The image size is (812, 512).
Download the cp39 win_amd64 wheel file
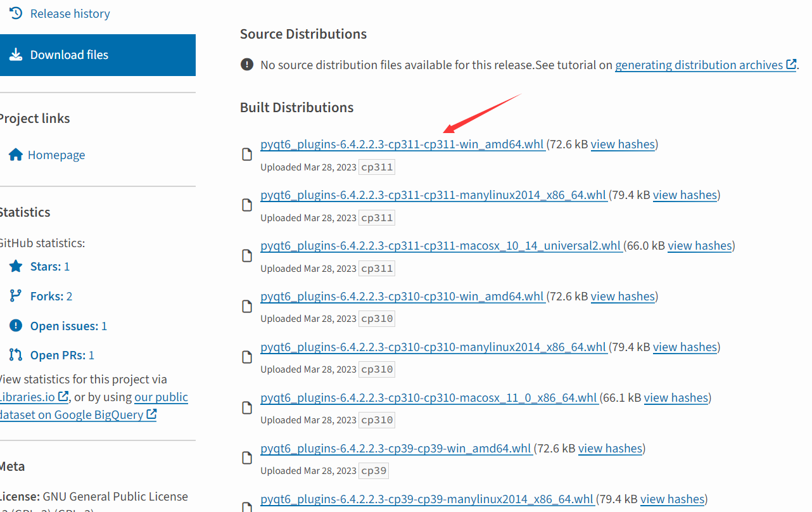pos(396,449)
